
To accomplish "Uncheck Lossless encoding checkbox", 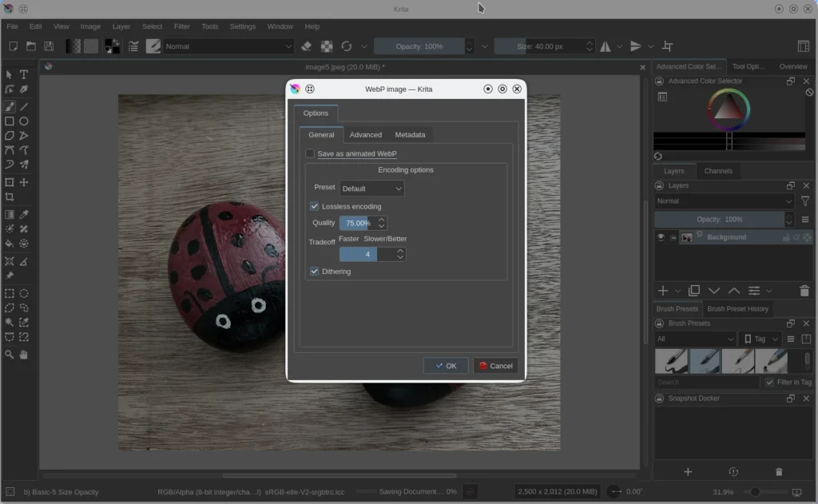I will (314, 206).
